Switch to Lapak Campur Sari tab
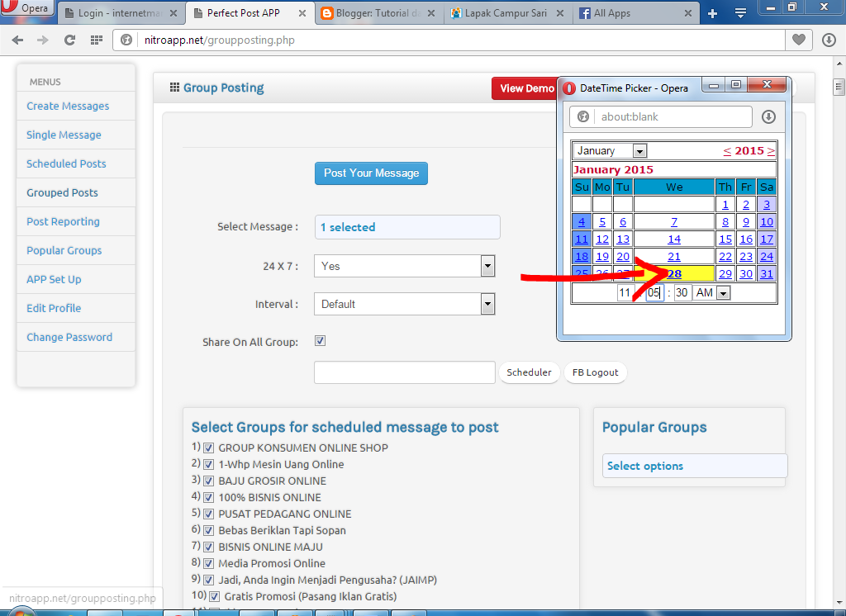 coord(506,13)
